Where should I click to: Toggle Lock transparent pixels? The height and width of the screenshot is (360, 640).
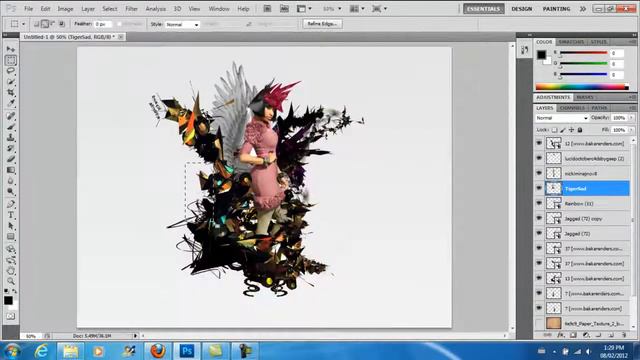point(554,130)
